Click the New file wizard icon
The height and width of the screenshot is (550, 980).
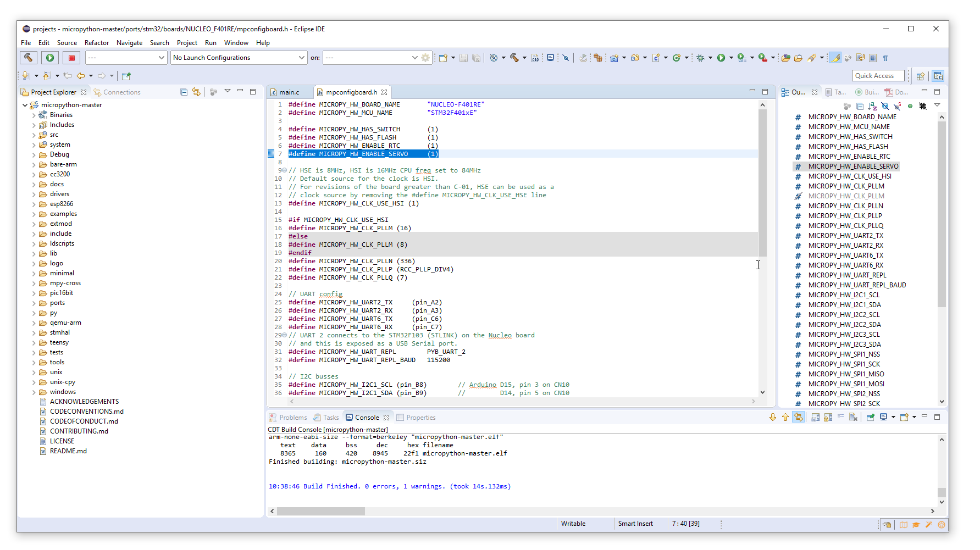coord(443,58)
